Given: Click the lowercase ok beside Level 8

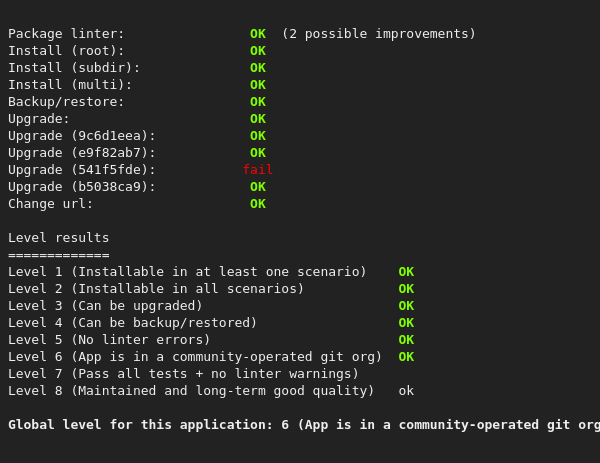Looking at the screenshot, I should (x=406, y=391).
